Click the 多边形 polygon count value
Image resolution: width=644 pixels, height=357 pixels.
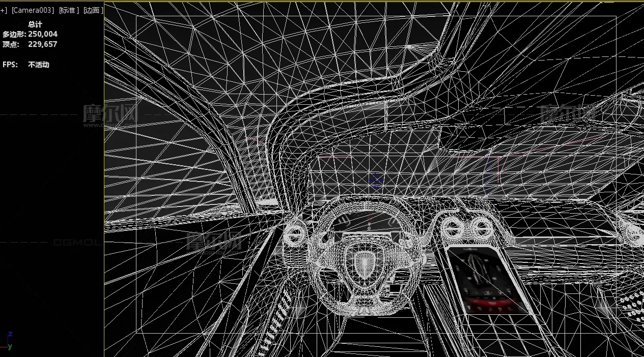[x=43, y=34]
